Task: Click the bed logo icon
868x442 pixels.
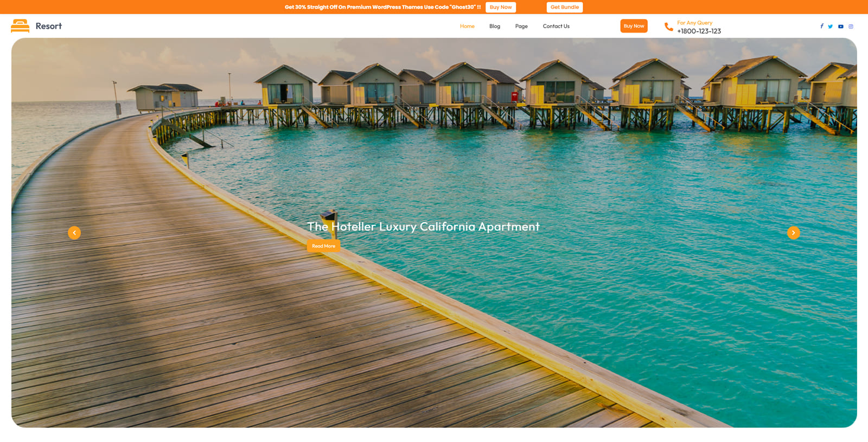Action: point(20,26)
